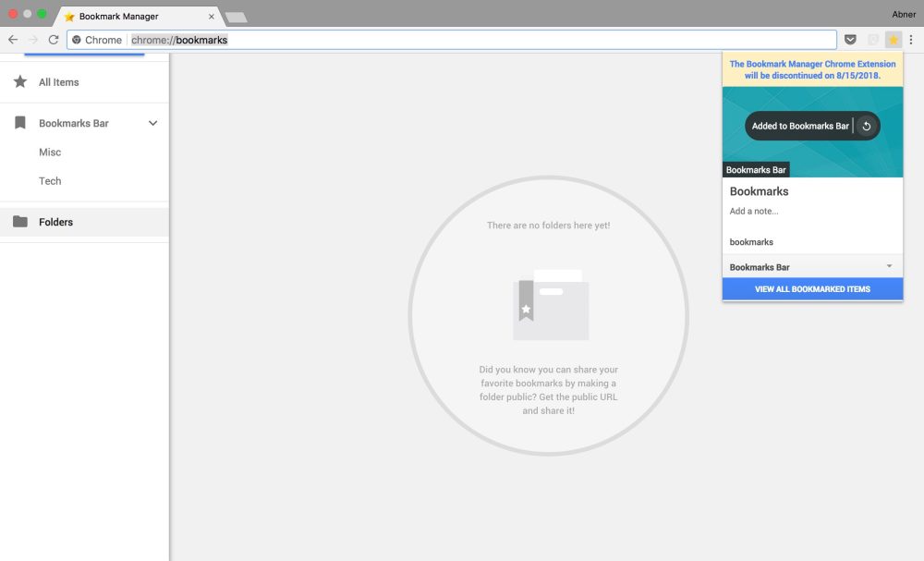Open the Tech folder in sidebar

tap(49, 180)
